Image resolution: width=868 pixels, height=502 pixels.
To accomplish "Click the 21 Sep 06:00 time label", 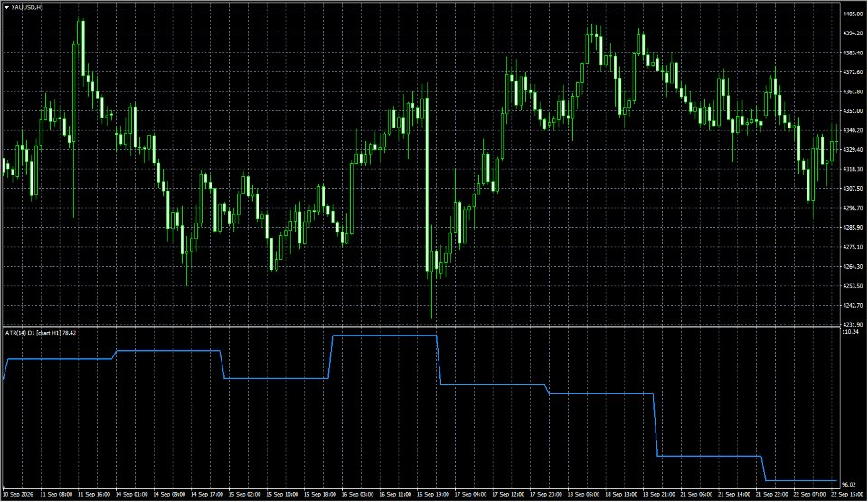I will point(696,494).
